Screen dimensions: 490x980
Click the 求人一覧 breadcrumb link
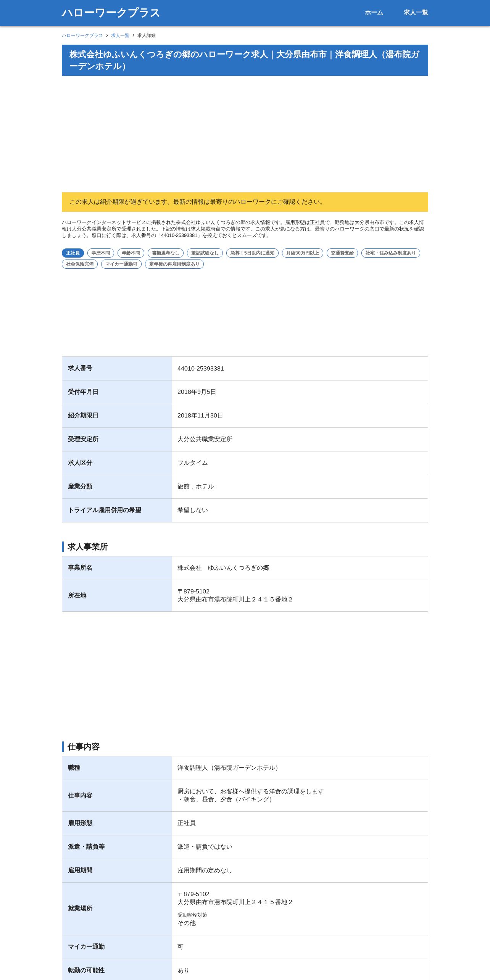click(x=120, y=35)
